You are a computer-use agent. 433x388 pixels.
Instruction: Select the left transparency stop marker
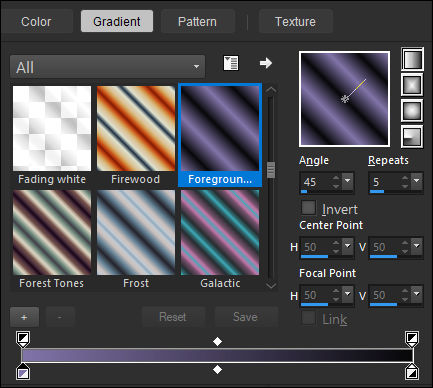23,339
